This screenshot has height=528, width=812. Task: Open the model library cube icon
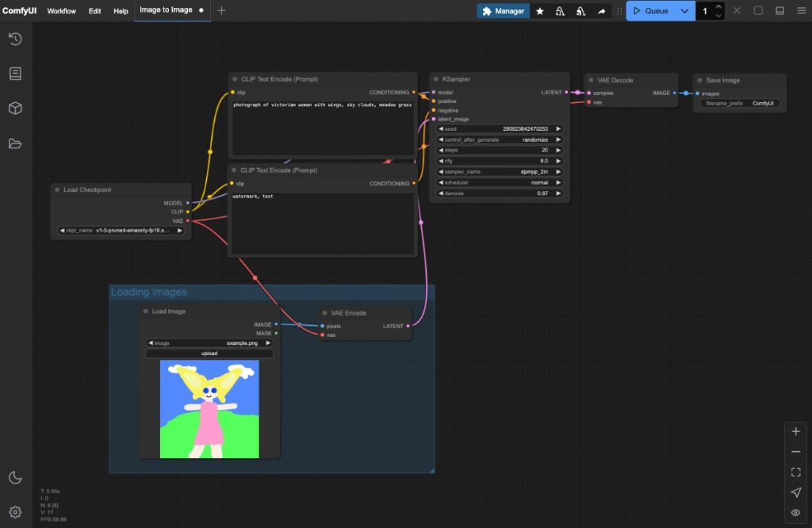click(x=15, y=109)
